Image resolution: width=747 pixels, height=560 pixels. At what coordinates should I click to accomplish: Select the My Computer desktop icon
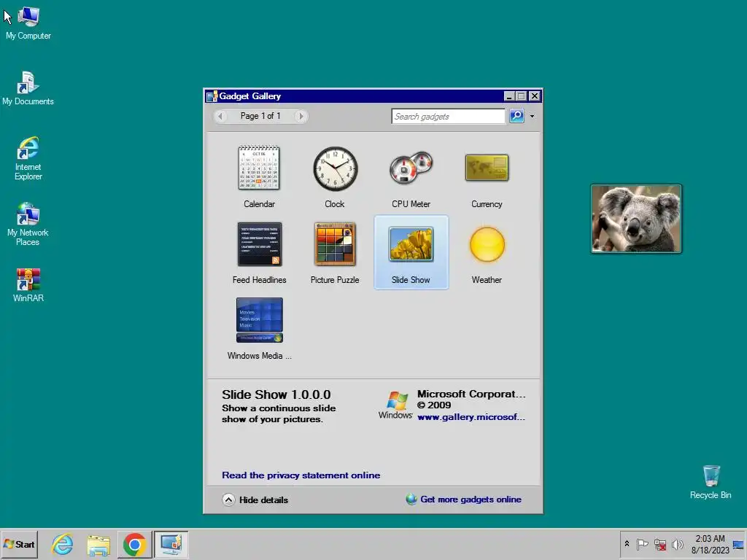[28, 23]
